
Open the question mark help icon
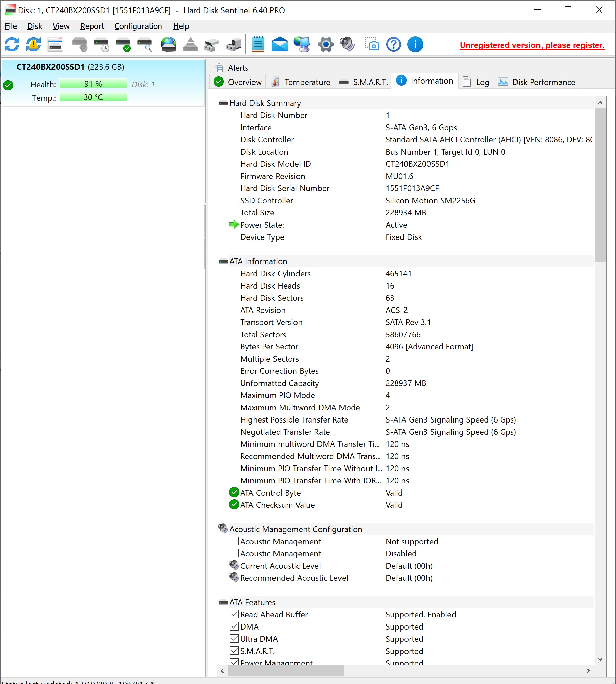393,44
